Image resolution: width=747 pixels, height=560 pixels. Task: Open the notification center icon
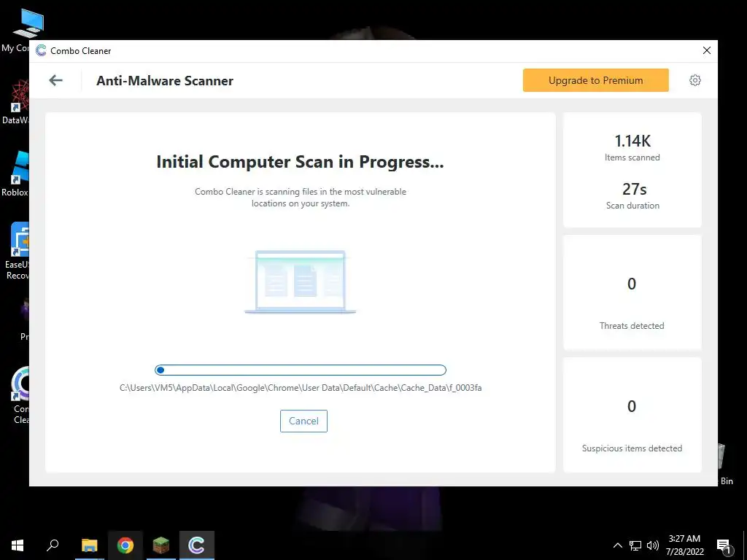(x=724, y=546)
